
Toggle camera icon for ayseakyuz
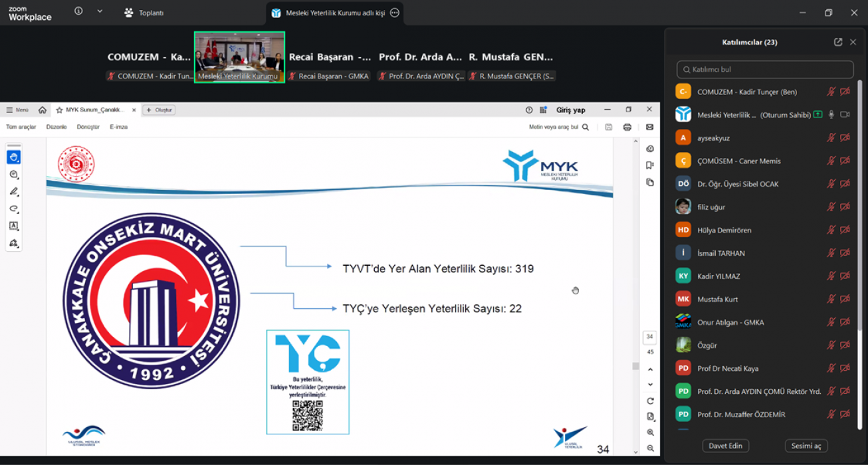[x=845, y=138]
